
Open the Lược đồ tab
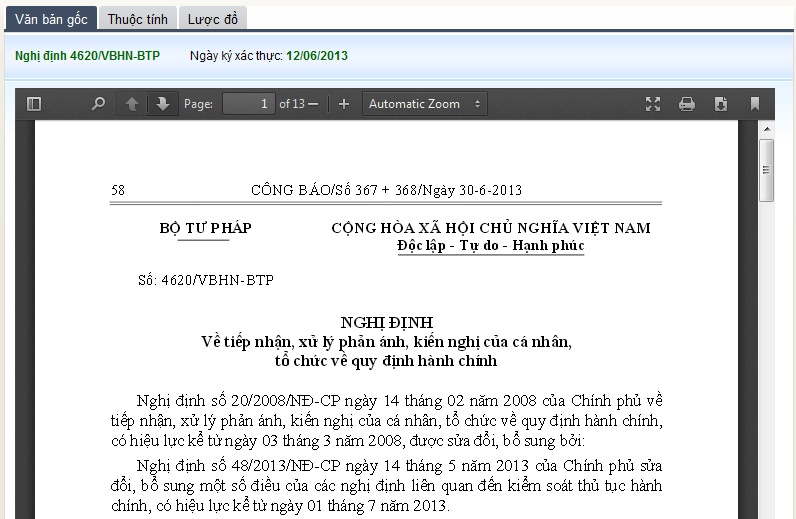(x=213, y=18)
